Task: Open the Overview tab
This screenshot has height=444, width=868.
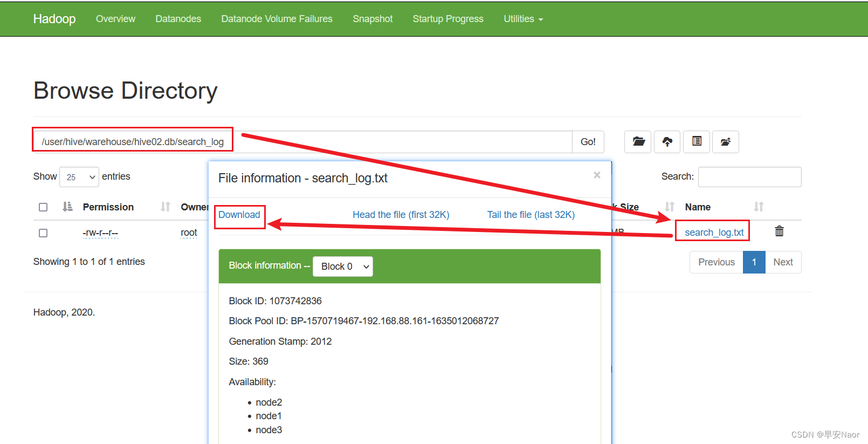Action: (x=115, y=19)
